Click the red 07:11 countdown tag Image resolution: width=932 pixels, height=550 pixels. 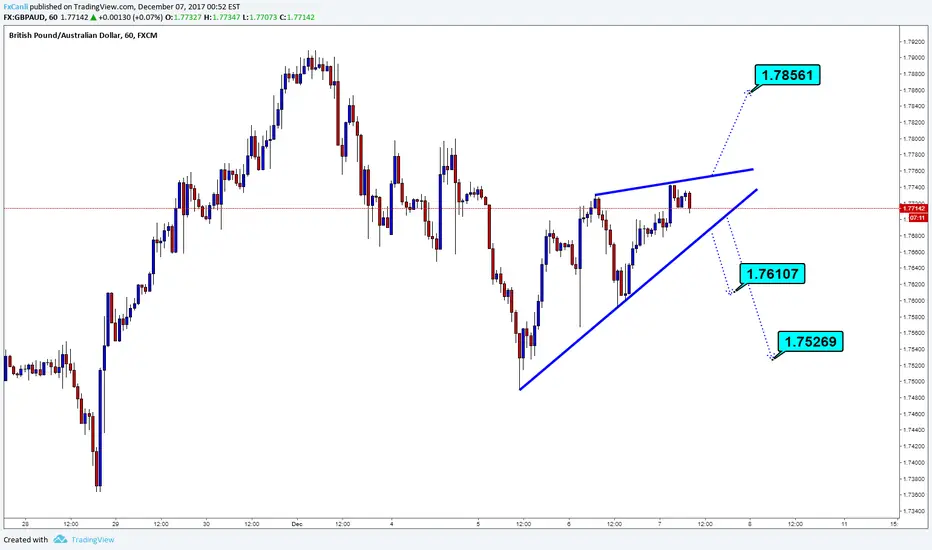click(917, 218)
